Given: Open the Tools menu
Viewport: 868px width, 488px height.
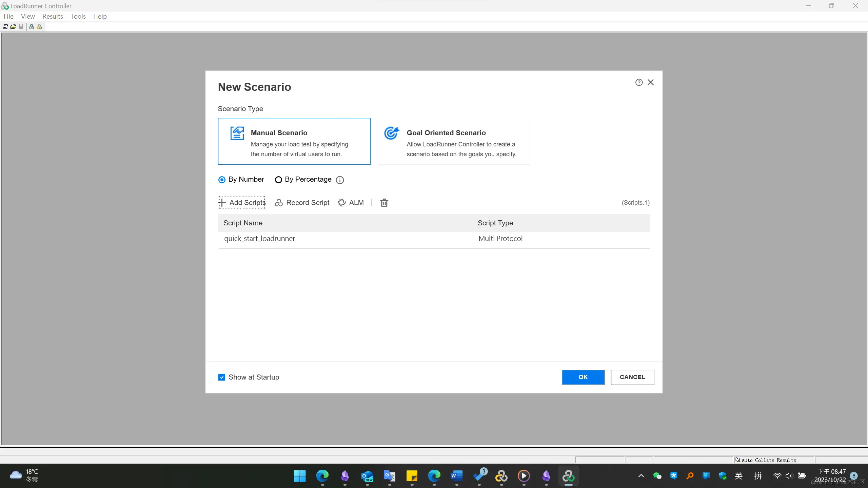Looking at the screenshot, I should click(78, 16).
